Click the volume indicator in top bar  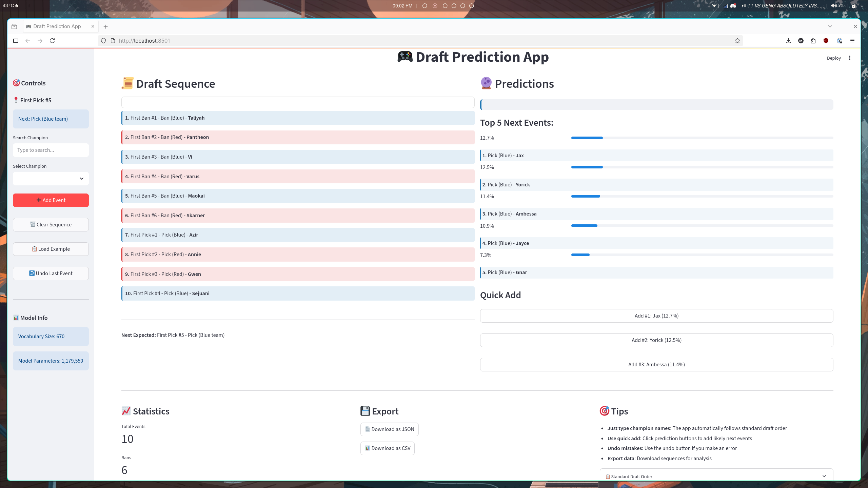[837, 6]
